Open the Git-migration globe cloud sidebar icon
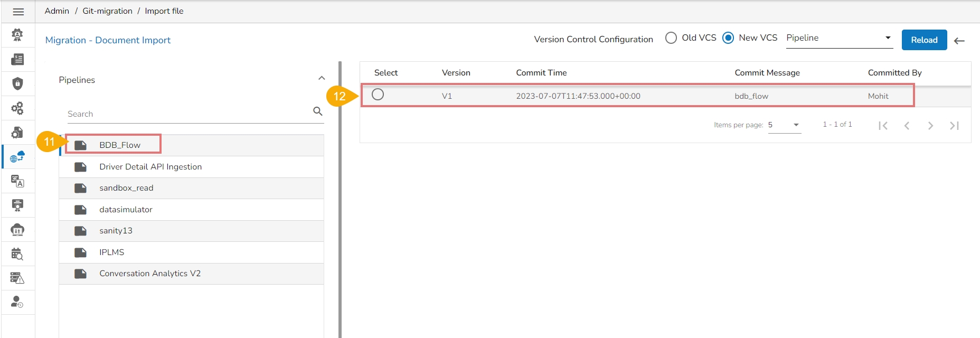Image resolution: width=980 pixels, height=338 pixels. click(17, 157)
